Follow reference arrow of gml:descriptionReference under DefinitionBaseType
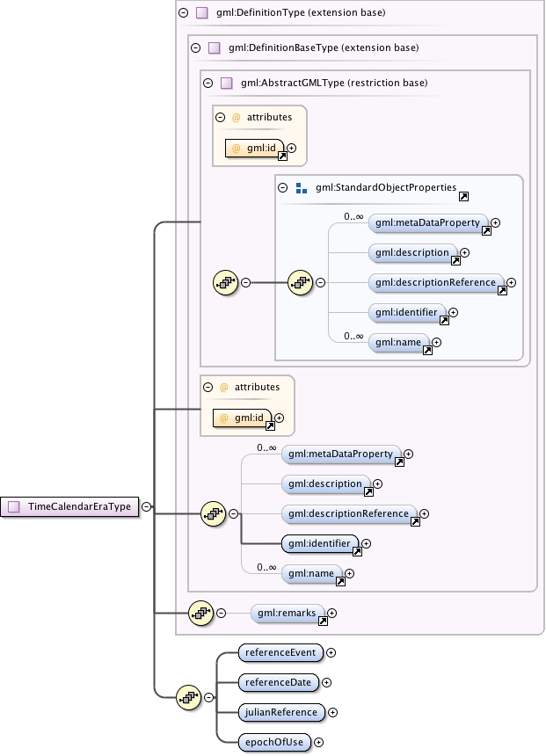This screenshot has height=756, width=546. pos(415,521)
